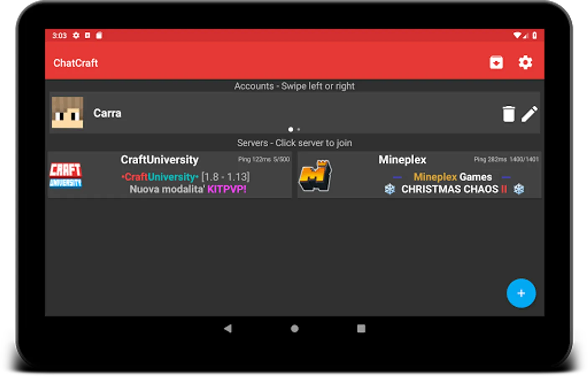Image resolution: width=588 pixels, height=377 pixels.
Task: Tap the Android home navigation button
Action: tap(295, 328)
